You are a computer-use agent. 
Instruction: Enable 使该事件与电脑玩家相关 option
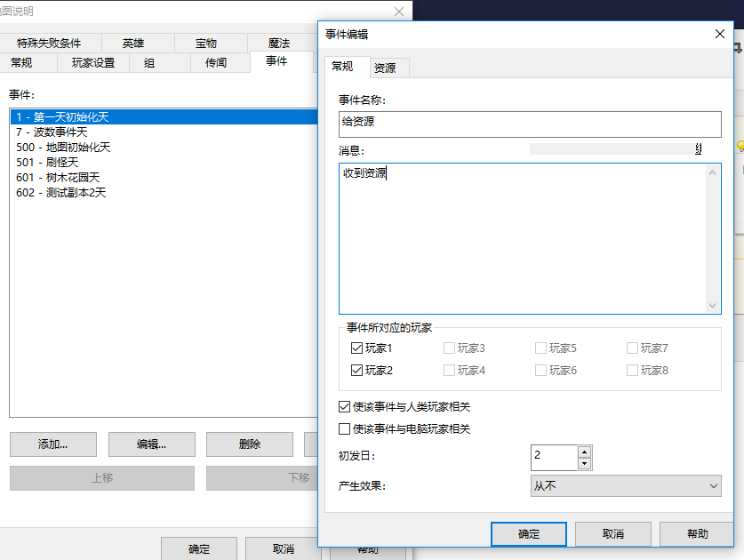point(345,429)
